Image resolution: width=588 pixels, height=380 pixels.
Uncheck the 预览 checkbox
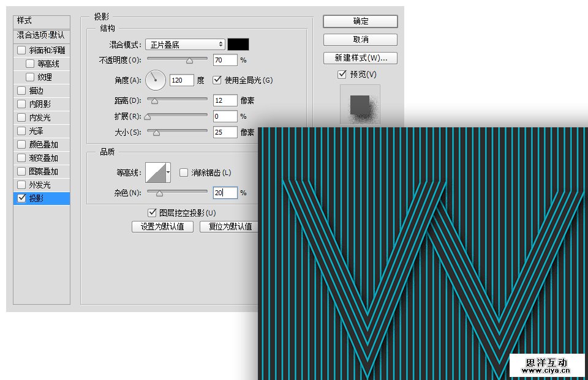coord(342,75)
